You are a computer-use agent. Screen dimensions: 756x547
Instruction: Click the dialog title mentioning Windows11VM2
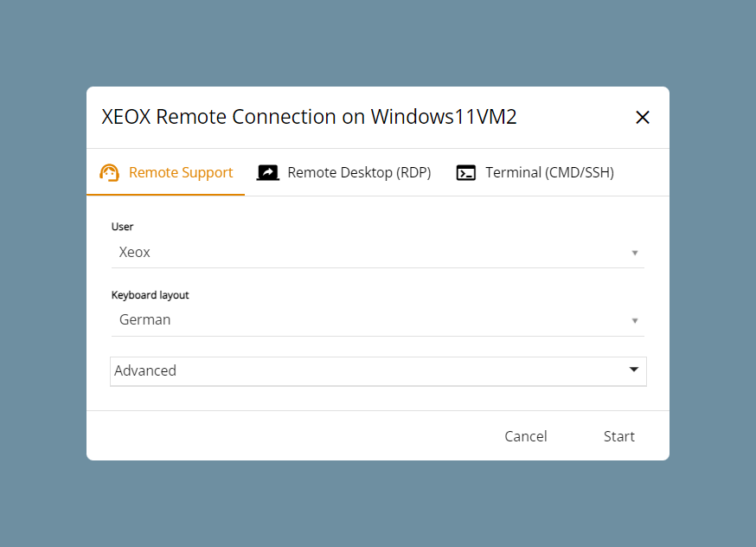[x=309, y=117]
